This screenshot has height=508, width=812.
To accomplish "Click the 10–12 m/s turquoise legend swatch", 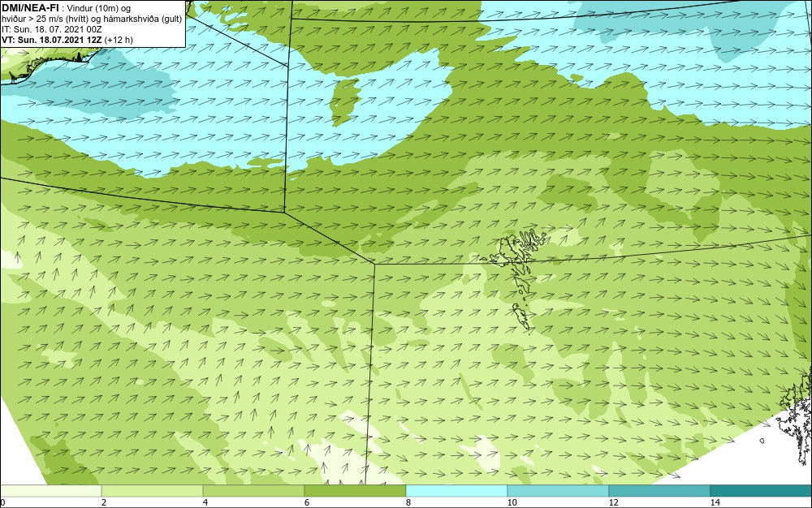I will [559, 491].
